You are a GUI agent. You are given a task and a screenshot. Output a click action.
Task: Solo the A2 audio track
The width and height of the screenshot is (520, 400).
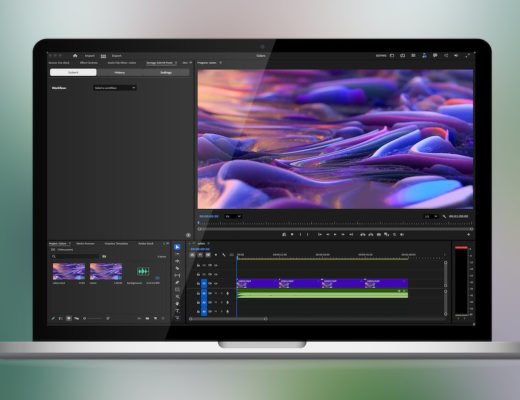[x=222, y=303]
